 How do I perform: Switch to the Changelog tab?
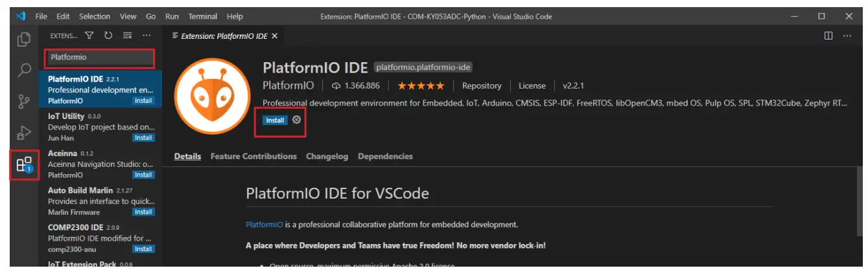327,157
